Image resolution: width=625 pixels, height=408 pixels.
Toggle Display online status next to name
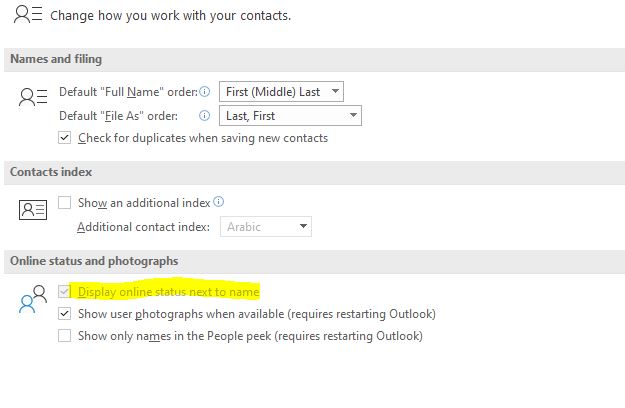click(66, 292)
